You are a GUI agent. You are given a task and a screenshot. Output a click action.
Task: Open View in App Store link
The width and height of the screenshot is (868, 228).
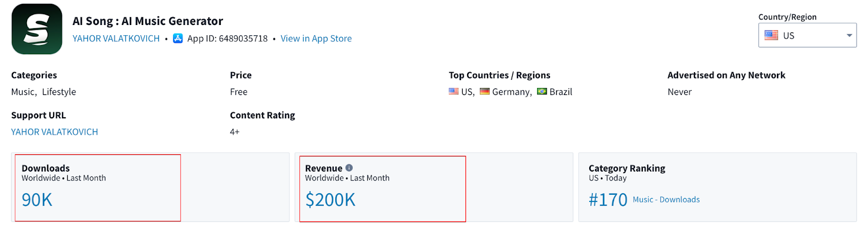[x=316, y=39]
